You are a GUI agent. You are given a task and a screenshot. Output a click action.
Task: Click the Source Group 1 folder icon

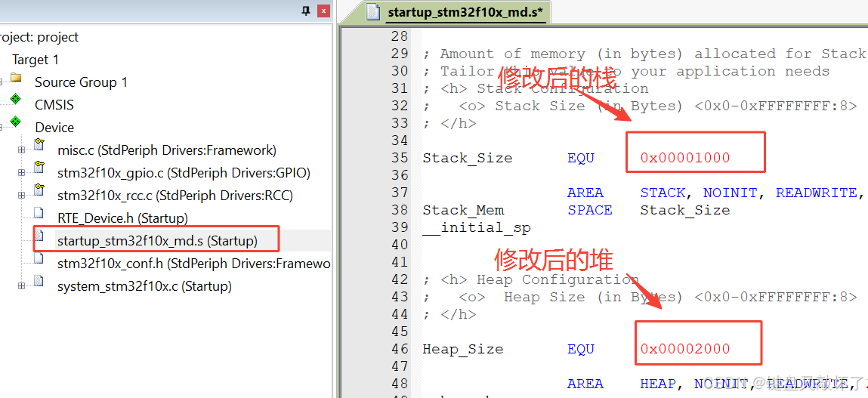pos(16,78)
